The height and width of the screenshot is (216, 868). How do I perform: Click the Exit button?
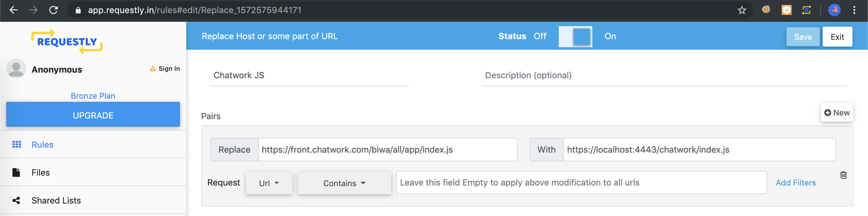[x=837, y=37]
